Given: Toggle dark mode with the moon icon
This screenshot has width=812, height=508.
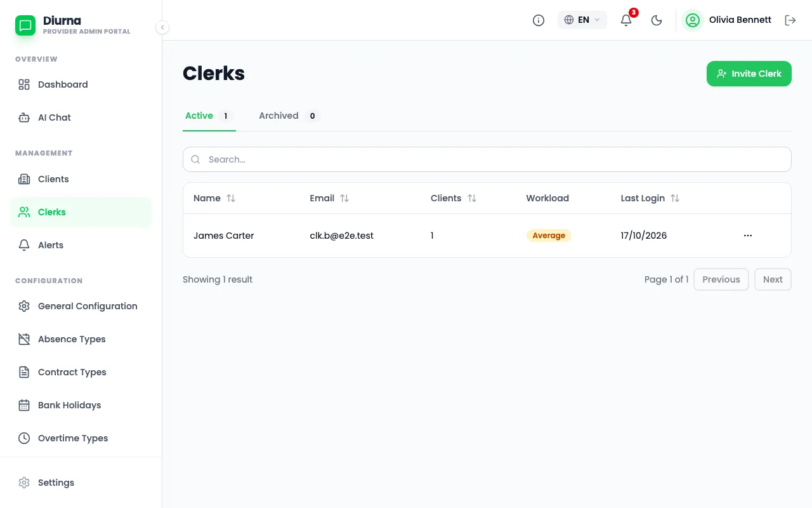Looking at the screenshot, I should click(x=657, y=20).
